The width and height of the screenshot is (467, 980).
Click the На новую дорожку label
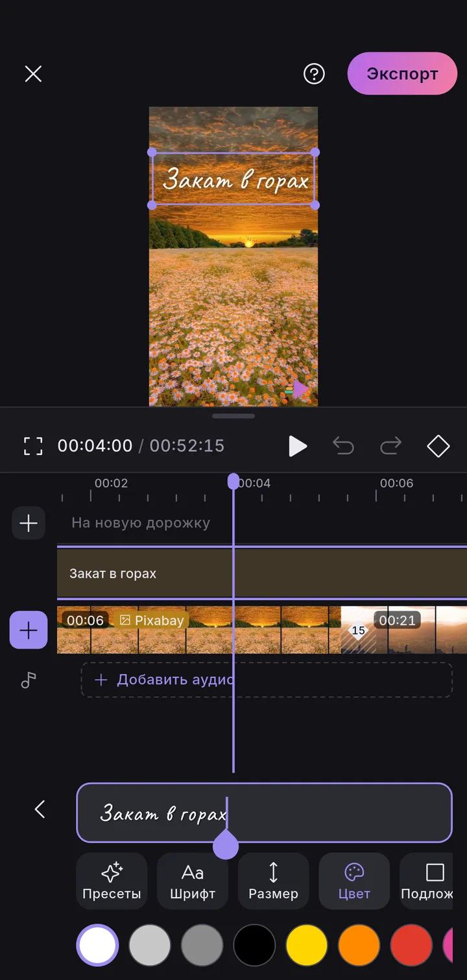click(141, 523)
